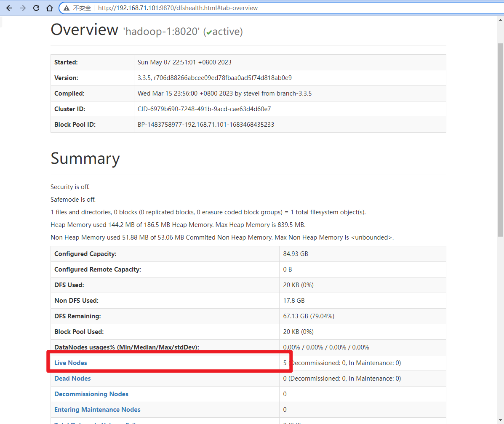This screenshot has height=424, width=504.
Task: Click the Configured Capacity value 84.93 GB
Action: coord(296,253)
